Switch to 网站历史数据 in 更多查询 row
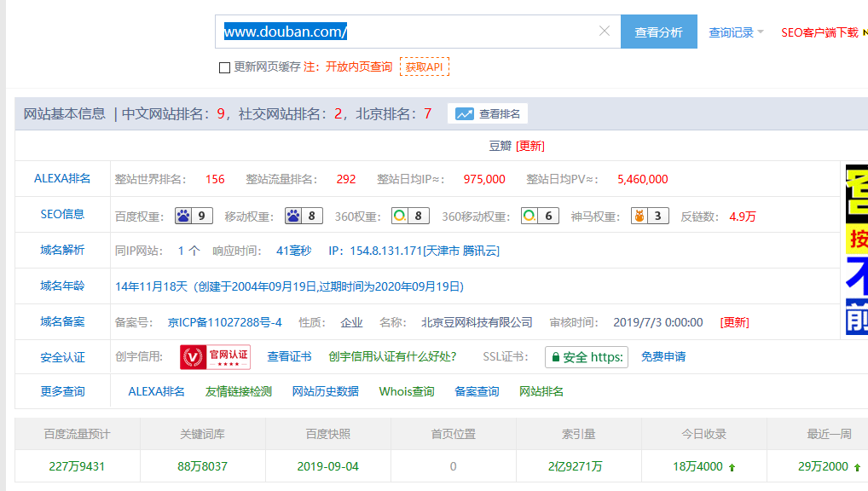This screenshot has width=868, height=491. pos(326,392)
